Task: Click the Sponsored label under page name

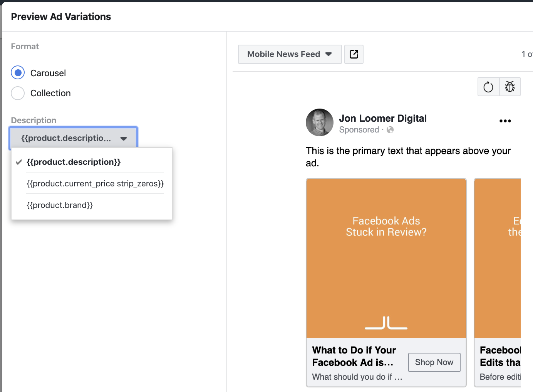Action: pyautogui.click(x=359, y=130)
